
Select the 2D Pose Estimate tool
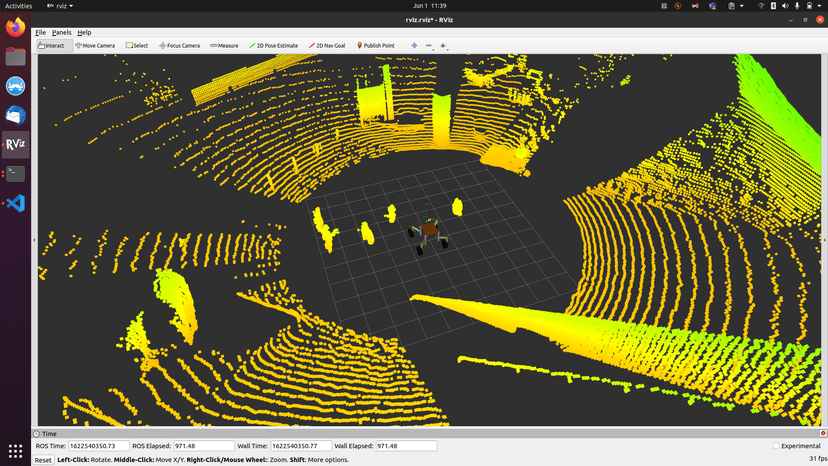[x=274, y=45]
